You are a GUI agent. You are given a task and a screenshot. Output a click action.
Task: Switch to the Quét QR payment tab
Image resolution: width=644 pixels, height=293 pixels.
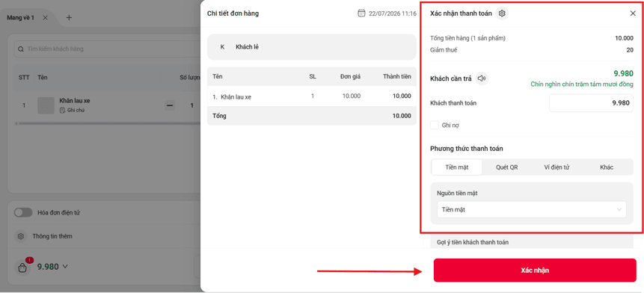[507, 167]
